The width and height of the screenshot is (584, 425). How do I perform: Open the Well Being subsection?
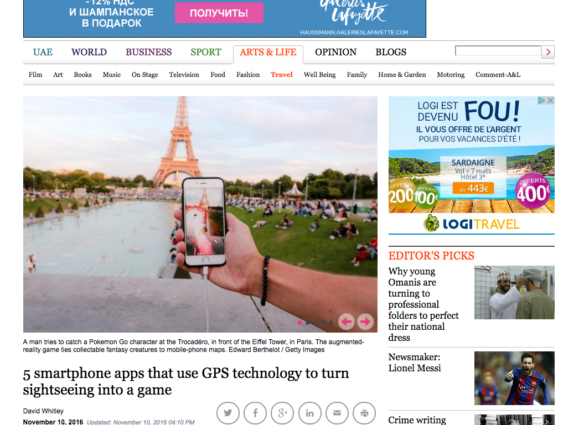pos(320,75)
